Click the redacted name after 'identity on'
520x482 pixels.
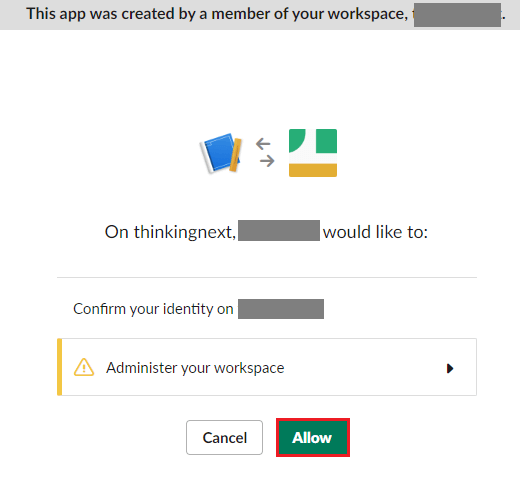tap(281, 309)
